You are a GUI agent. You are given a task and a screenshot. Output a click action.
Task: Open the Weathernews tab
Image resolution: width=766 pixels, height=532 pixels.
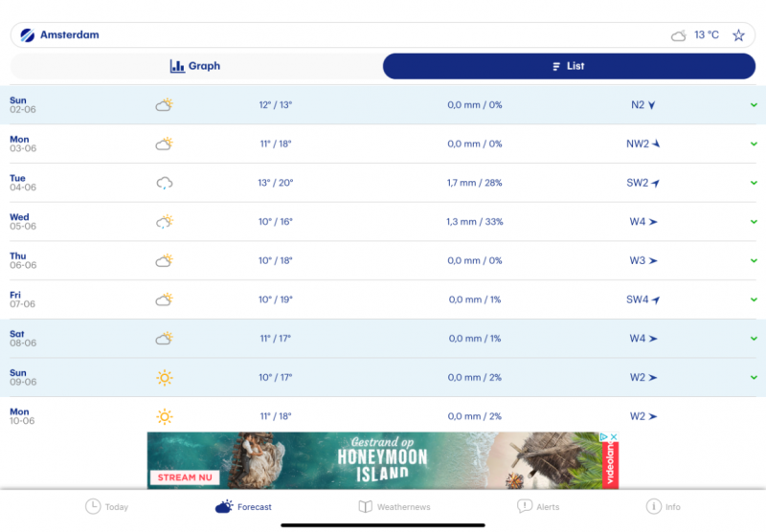[394, 507]
